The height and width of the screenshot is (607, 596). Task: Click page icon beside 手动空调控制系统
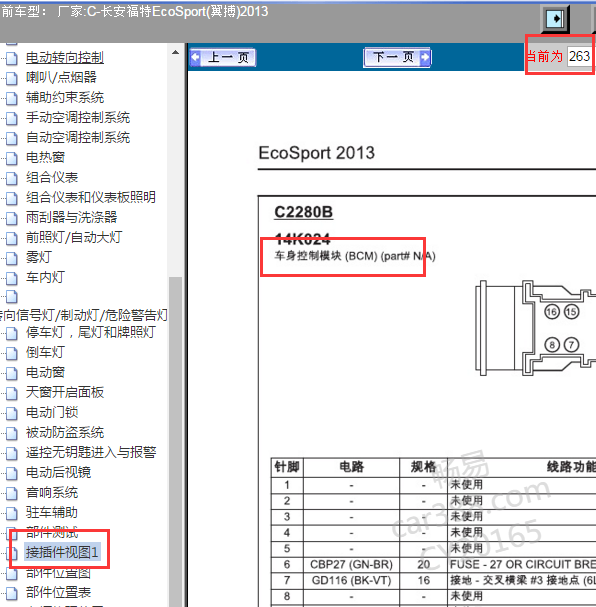tap(12, 118)
